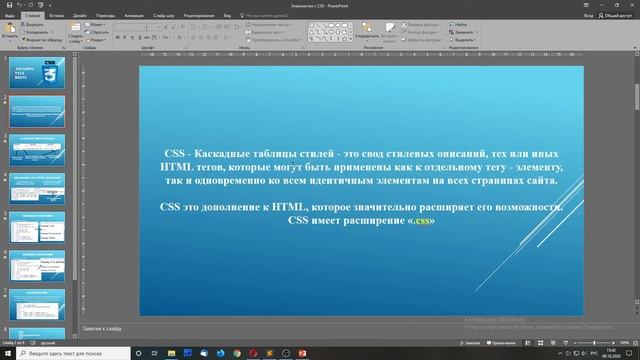Cut selection with Вырезать
640x360 pixels.
[32, 24]
